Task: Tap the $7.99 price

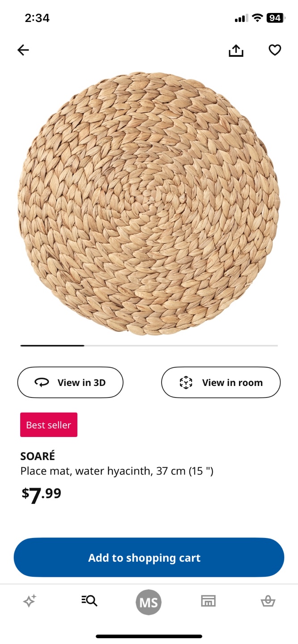Action: point(42,494)
